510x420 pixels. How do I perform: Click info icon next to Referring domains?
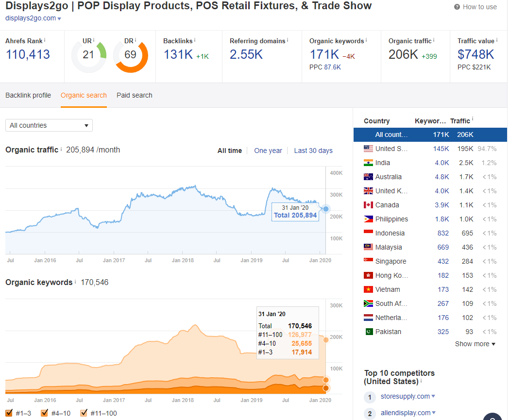click(x=287, y=40)
